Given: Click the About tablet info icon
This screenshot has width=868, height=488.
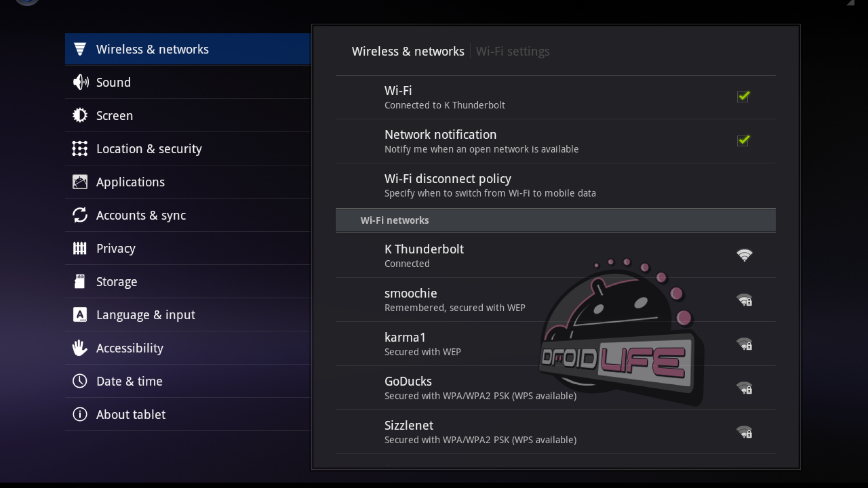Looking at the screenshot, I should [x=80, y=414].
